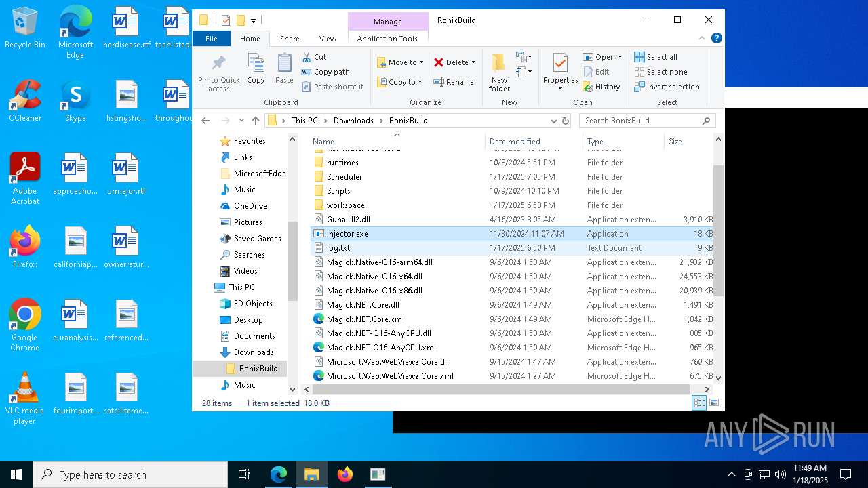Click Select none in ribbon
Viewport: 868px width, 488px height.
tap(660, 72)
